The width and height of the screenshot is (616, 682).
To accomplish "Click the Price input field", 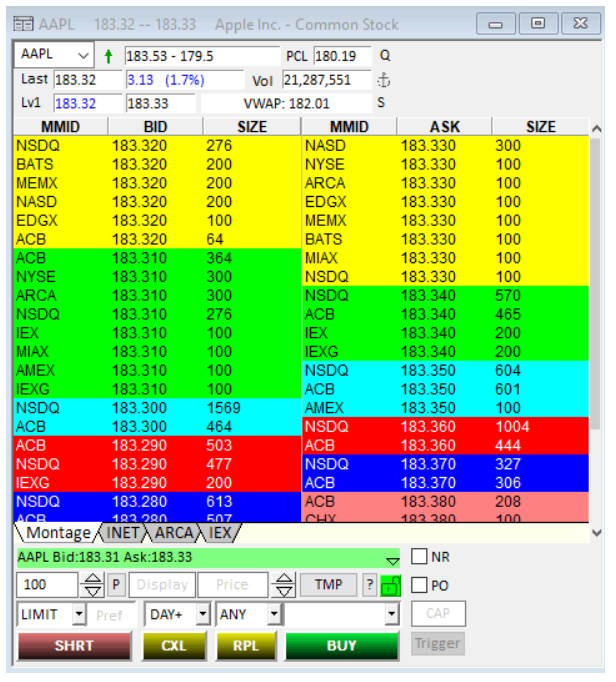I will [x=232, y=585].
